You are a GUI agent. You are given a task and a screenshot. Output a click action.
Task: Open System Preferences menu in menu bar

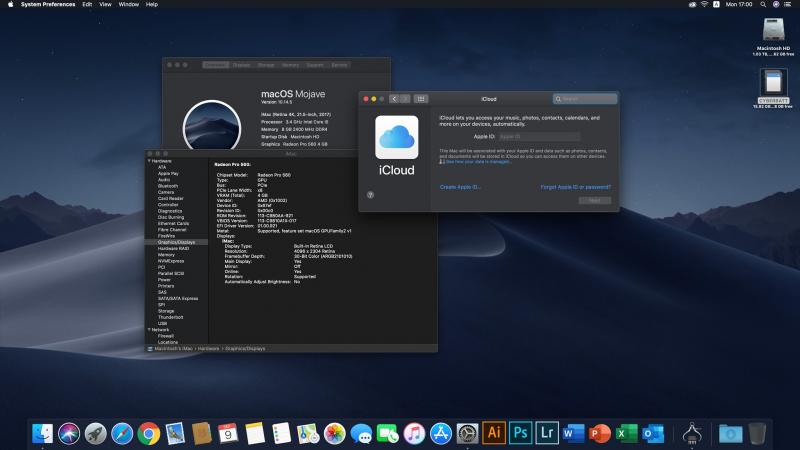pyautogui.click(x=48, y=4)
